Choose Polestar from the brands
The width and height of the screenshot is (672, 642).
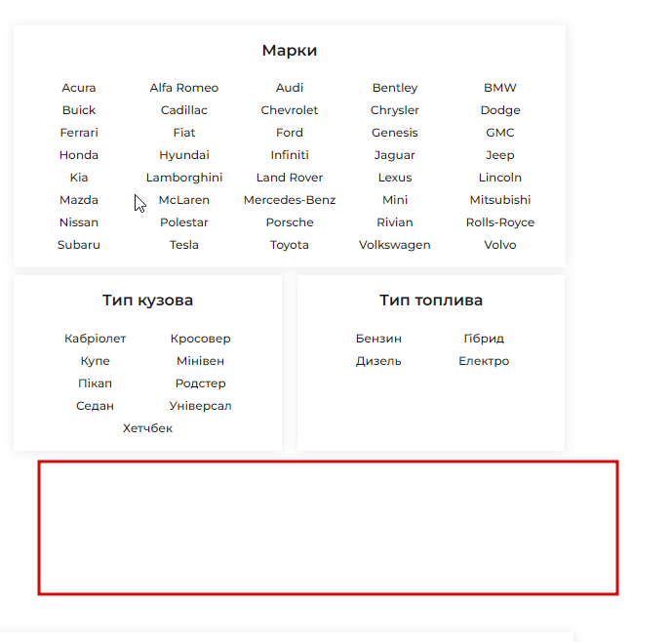coord(184,222)
